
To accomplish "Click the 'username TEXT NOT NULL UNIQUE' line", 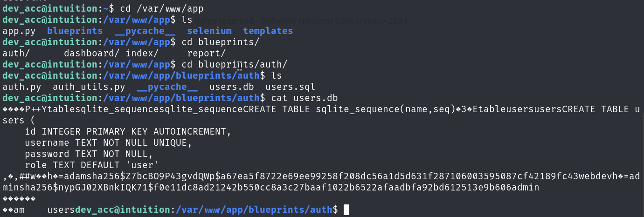I will 108,143.
